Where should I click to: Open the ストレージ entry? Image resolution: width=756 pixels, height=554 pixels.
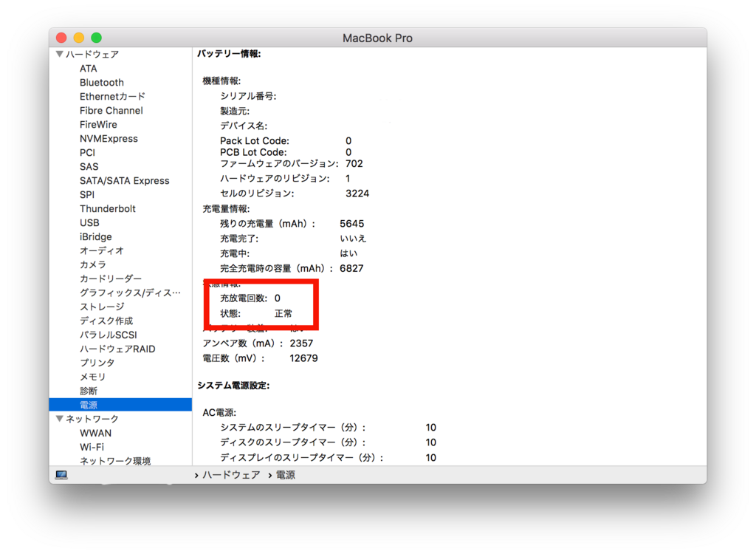(102, 307)
